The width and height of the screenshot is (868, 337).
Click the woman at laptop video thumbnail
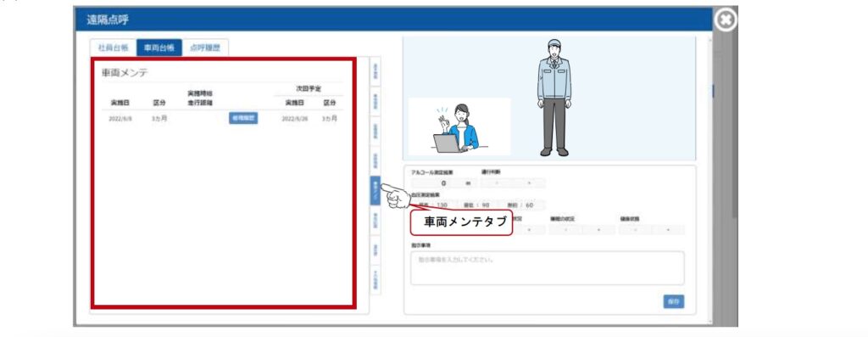[459, 126]
